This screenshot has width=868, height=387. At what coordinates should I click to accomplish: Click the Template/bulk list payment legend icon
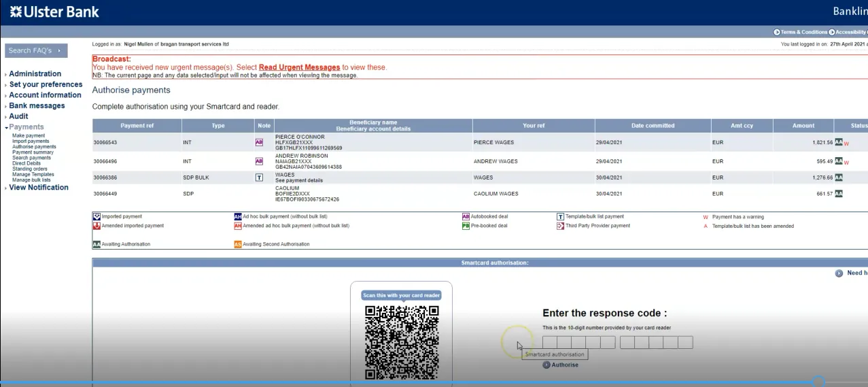(560, 216)
